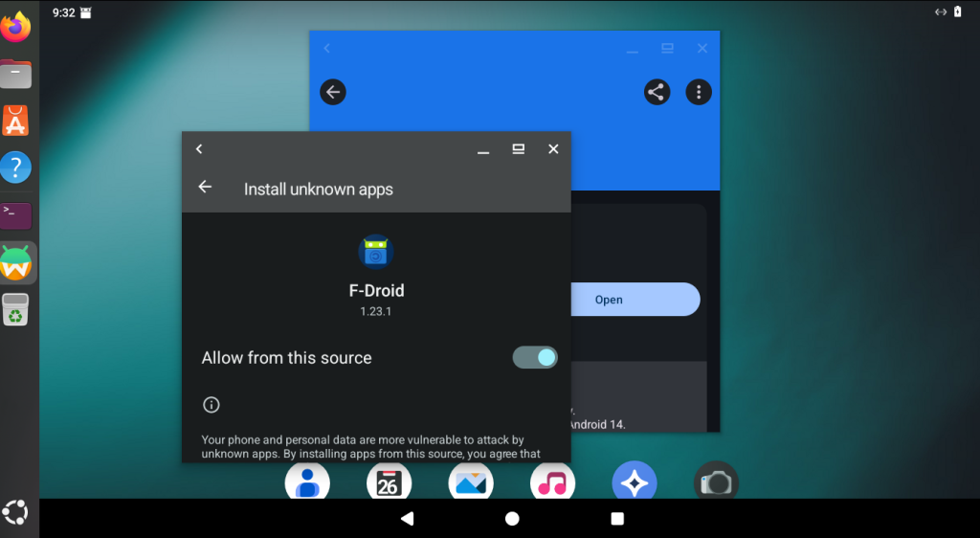
Task: Open the Music app icon
Action: pyautogui.click(x=552, y=482)
